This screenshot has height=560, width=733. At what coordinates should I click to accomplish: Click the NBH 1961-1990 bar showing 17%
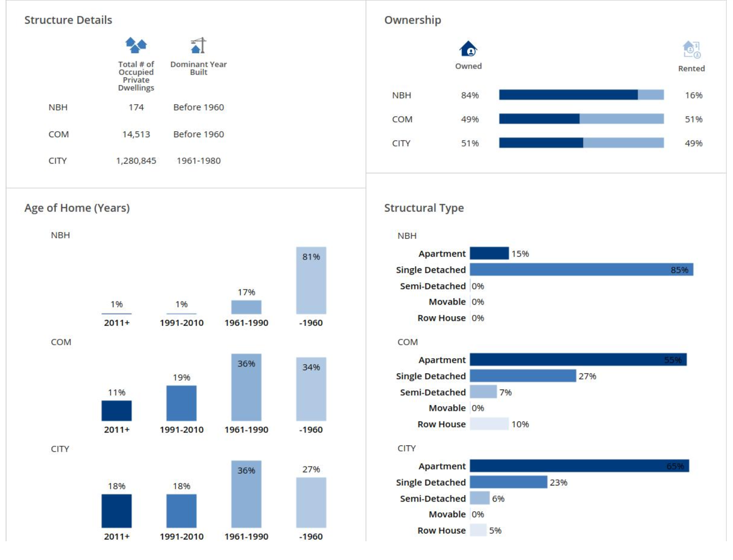click(x=246, y=307)
